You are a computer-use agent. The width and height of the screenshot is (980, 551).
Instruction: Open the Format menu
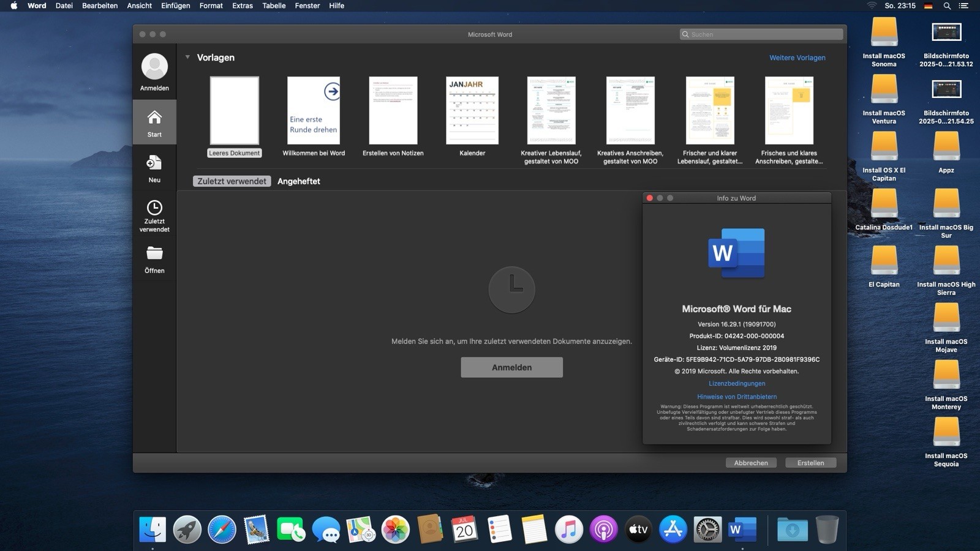pyautogui.click(x=211, y=6)
